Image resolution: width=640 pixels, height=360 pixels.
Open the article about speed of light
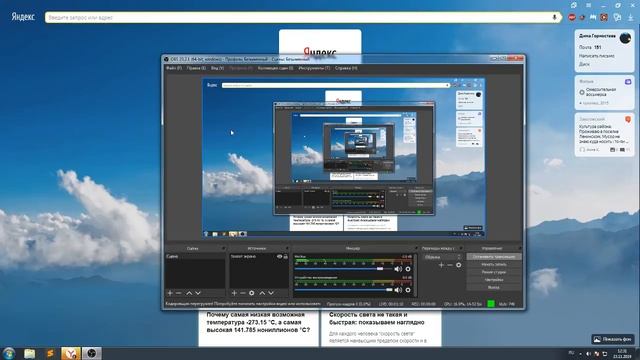click(x=377, y=318)
